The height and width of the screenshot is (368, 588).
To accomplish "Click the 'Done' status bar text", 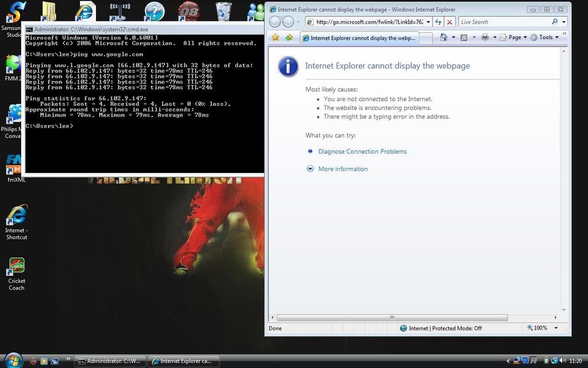I will coord(275,328).
